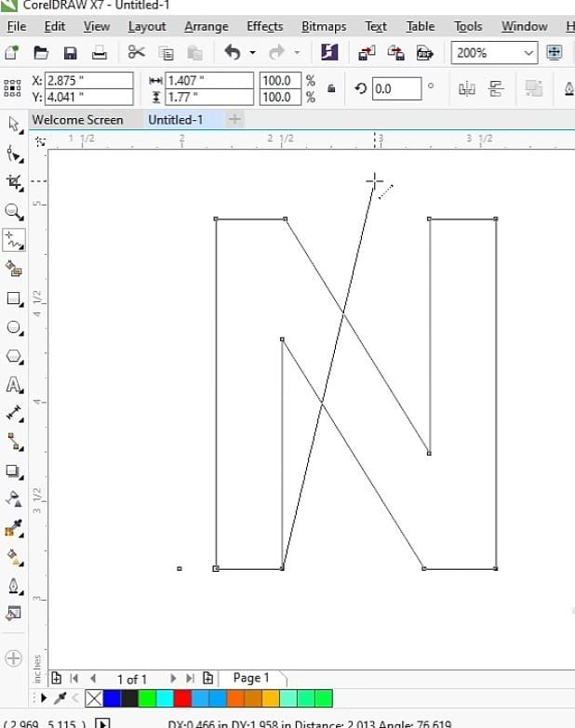This screenshot has height=728, width=575.
Task: Select the Outline Pen tool
Action: click(14, 586)
